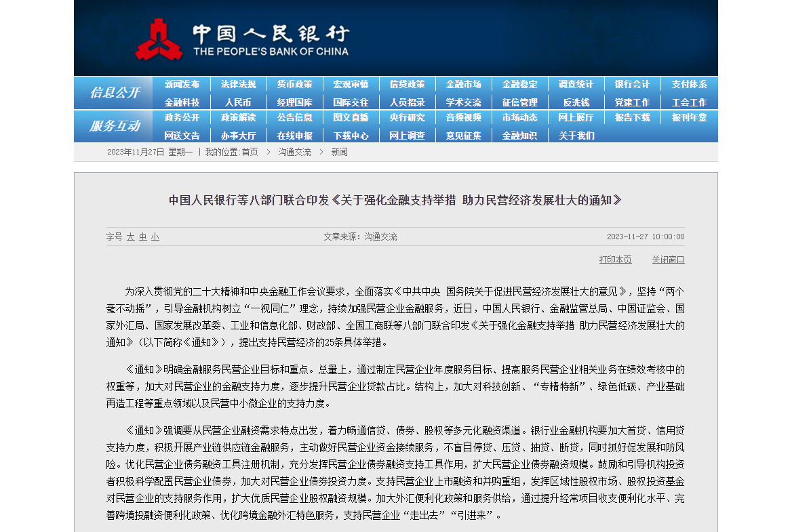Screen dimensions: 792x532
Task: Go to 党建工作 page
Action: (x=632, y=102)
